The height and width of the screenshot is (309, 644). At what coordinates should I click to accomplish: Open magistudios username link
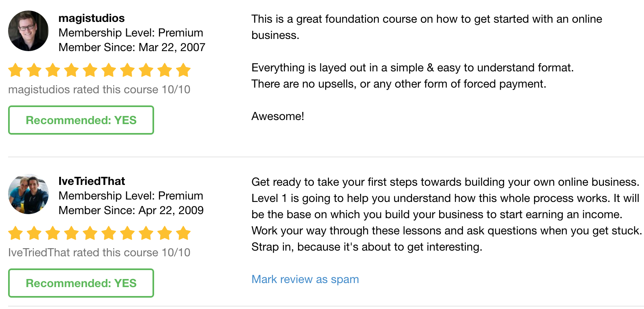click(91, 18)
